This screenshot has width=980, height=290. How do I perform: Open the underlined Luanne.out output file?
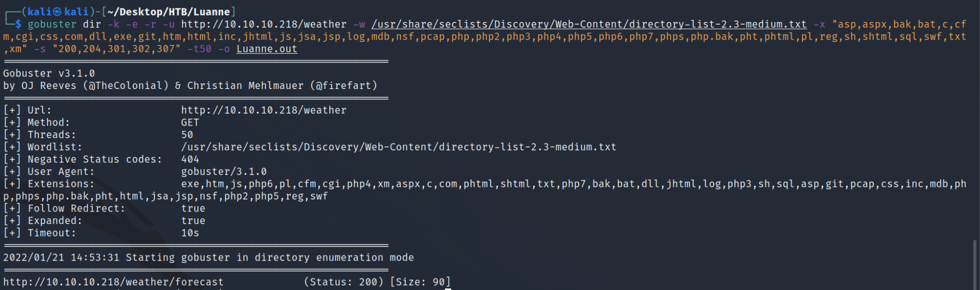[266, 49]
